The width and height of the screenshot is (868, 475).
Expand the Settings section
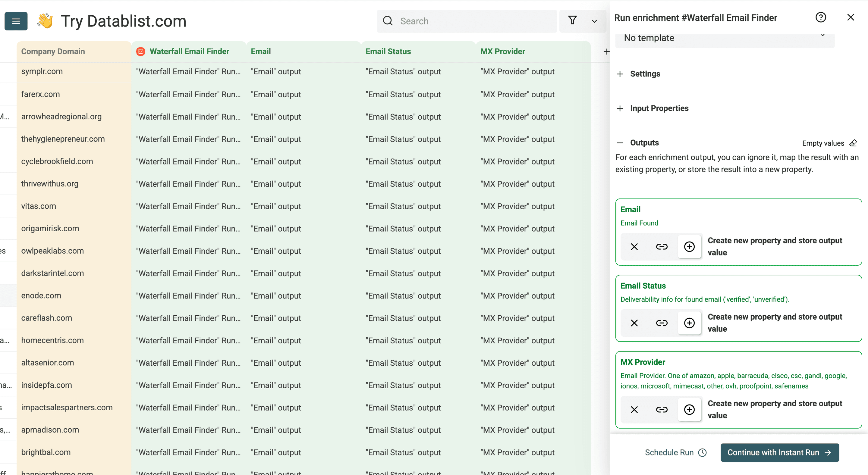pyautogui.click(x=639, y=74)
